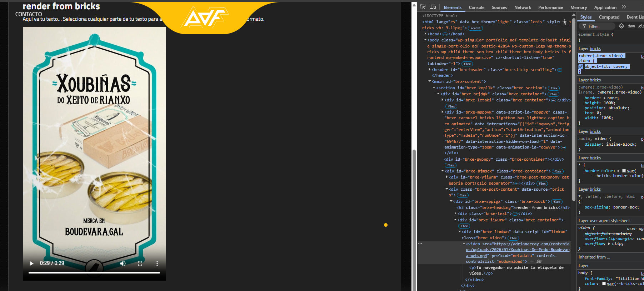Show more DevTools tabs with double chevron
The height and width of the screenshot is (291, 644).
click(624, 7)
